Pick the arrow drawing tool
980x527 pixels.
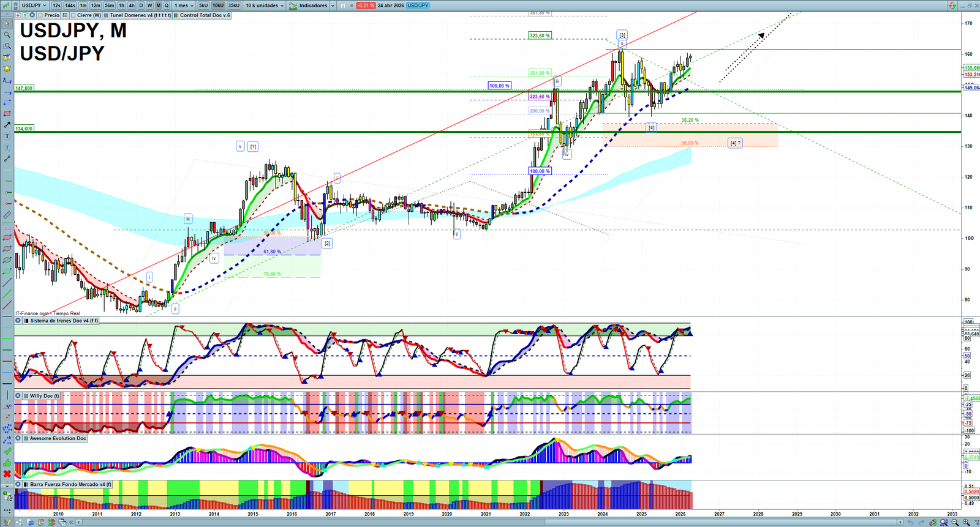(x=7, y=125)
